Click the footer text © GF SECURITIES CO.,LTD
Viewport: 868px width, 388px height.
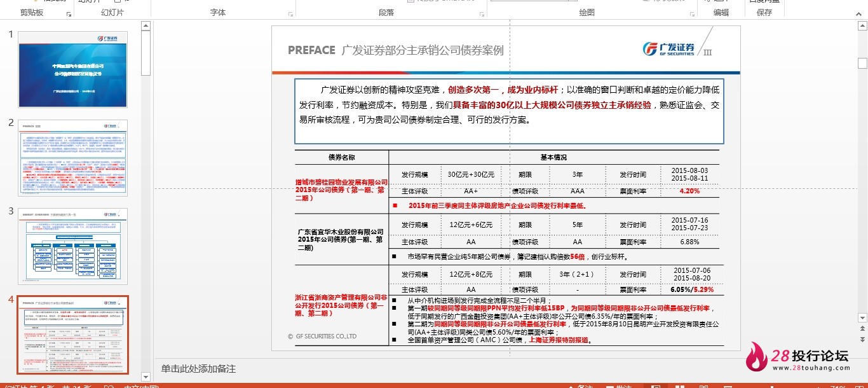click(x=322, y=336)
